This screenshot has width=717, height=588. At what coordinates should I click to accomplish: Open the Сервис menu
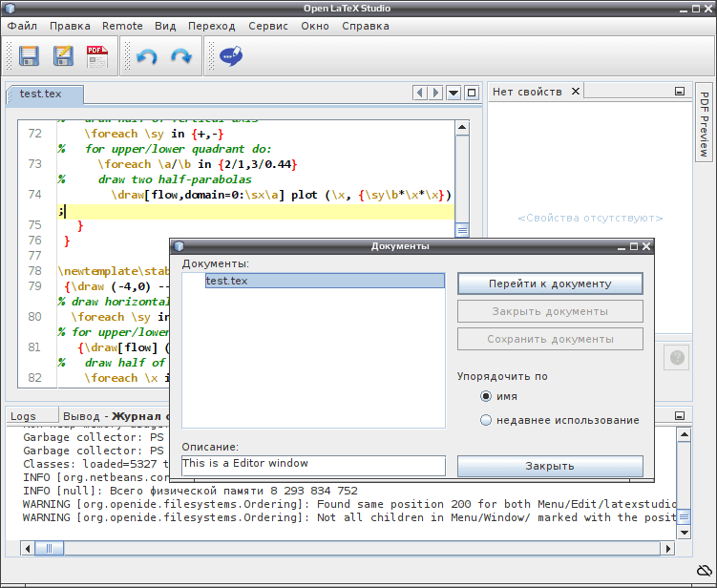click(x=268, y=26)
